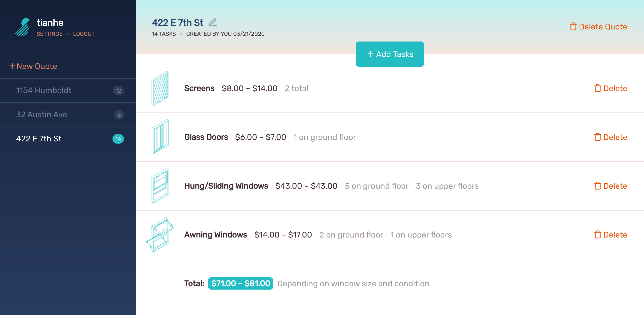Click the tianhe bird logo icon

(x=23, y=27)
